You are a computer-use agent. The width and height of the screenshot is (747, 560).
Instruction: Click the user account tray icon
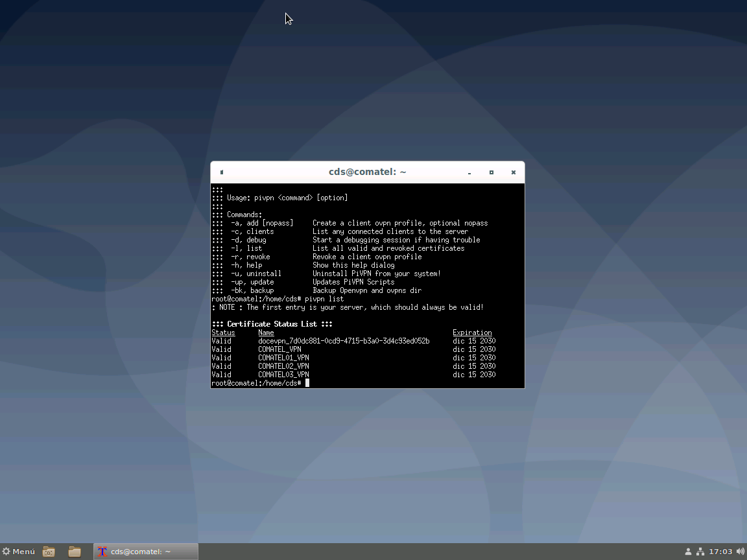coord(688,552)
